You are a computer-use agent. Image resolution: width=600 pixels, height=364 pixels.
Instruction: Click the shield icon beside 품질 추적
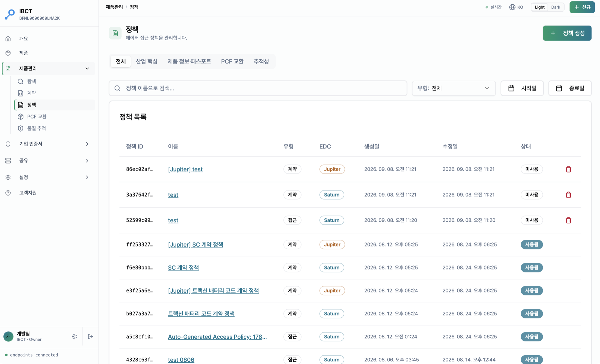(21, 128)
